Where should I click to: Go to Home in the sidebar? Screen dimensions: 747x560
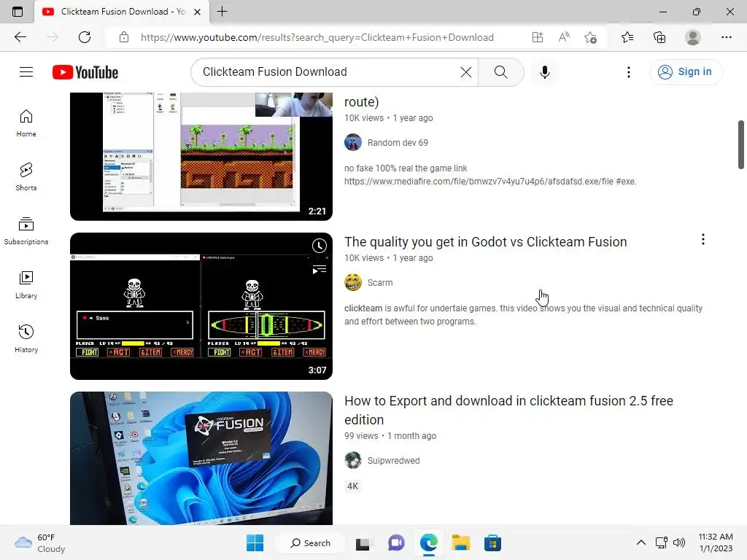tap(26, 123)
